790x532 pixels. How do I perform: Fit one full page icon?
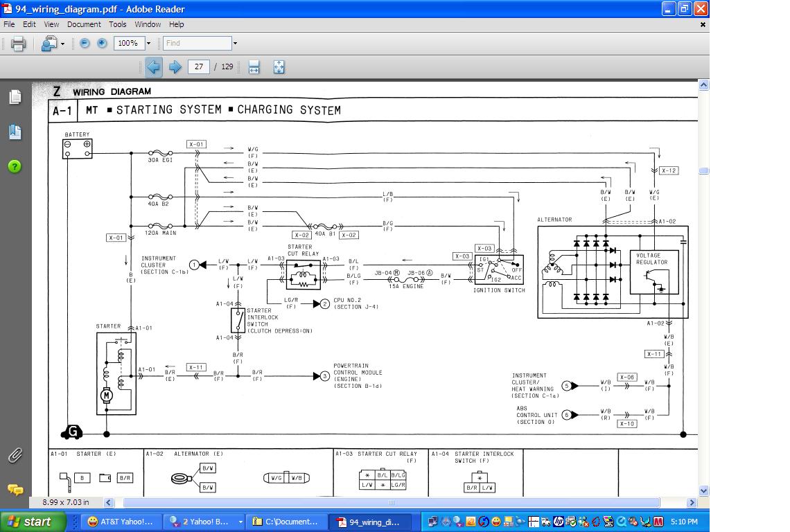279,67
